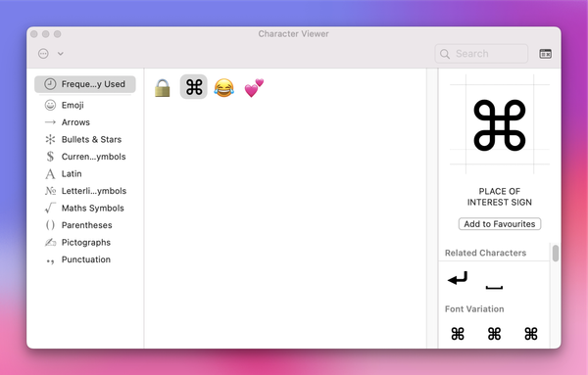Click the PLACE OF INTEREST SIGN name
The width and height of the screenshot is (588, 375).
(500, 197)
